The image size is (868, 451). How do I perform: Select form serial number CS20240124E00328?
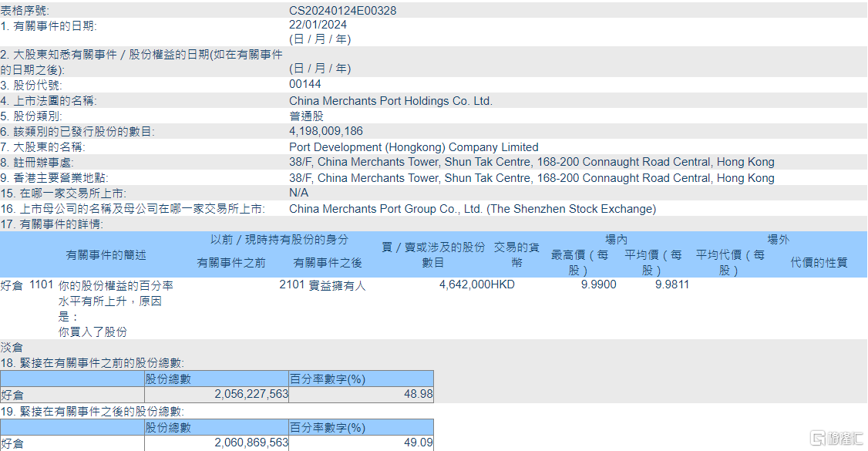click(343, 11)
